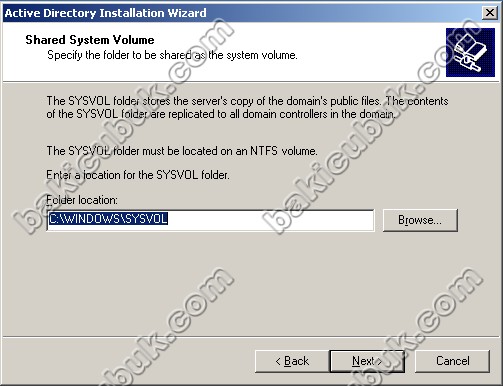Open the Browse... folder picker
The height and width of the screenshot is (386, 503).
click(x=420, y=220)
